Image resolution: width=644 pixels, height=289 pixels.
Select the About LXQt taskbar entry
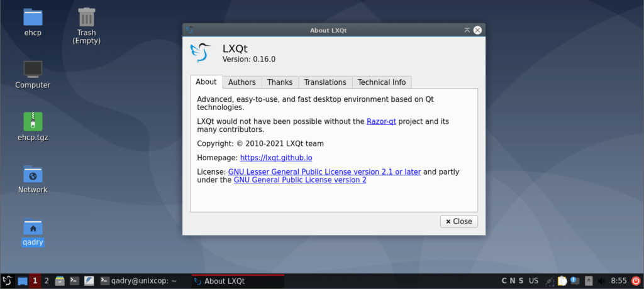point(238,281)
